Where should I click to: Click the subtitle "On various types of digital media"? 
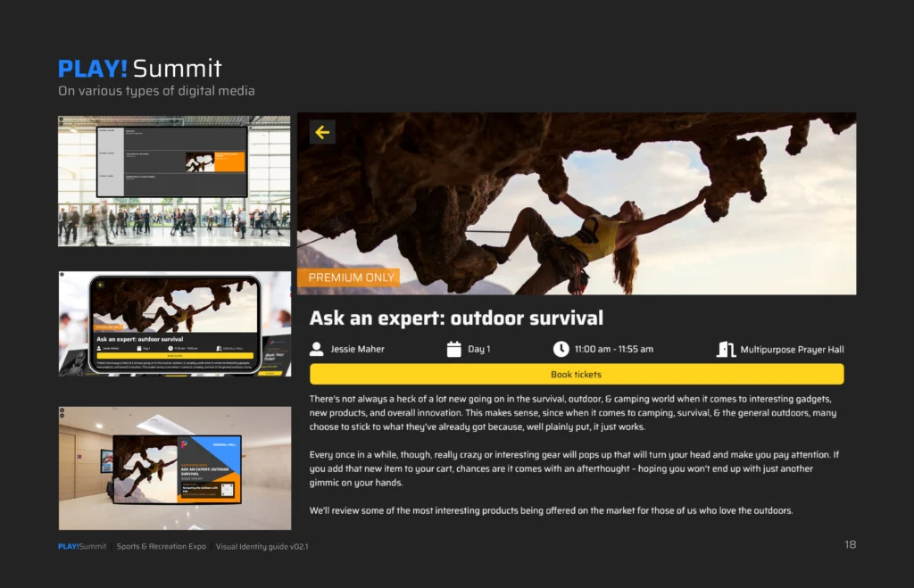click(156, 91)
